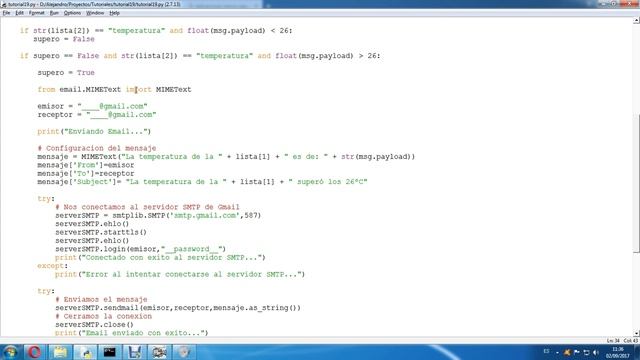This screenshot has height=360, width=640.
Task: Click the 'receptor =' gmail line
Action: (97, 115)
